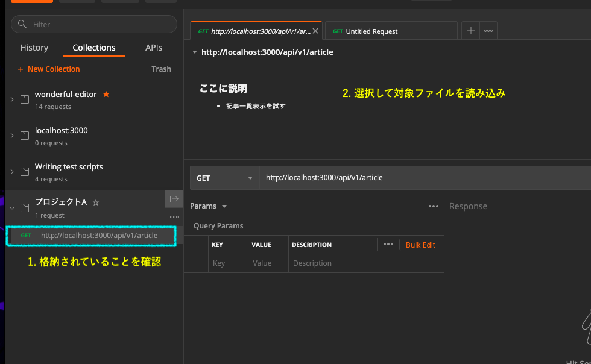Click the search magnifier icon in Filter
The width and height of the screenshot is (591, 364).
22,24
